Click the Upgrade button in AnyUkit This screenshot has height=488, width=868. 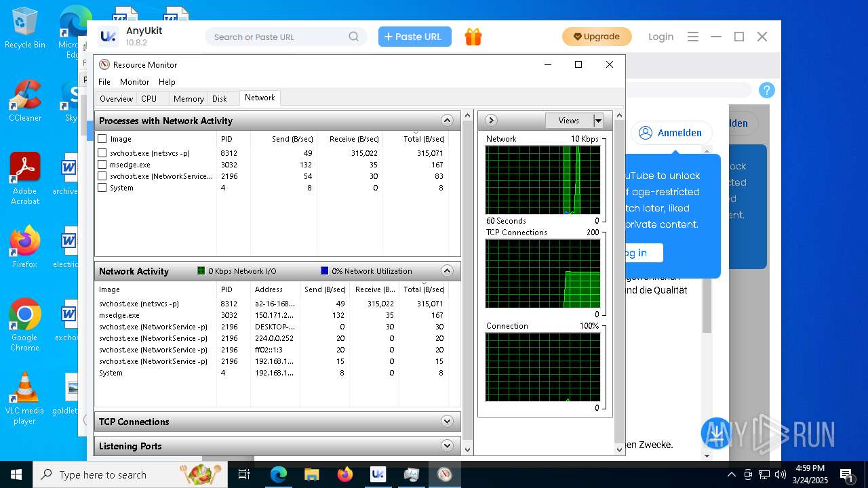coord(597,37)
